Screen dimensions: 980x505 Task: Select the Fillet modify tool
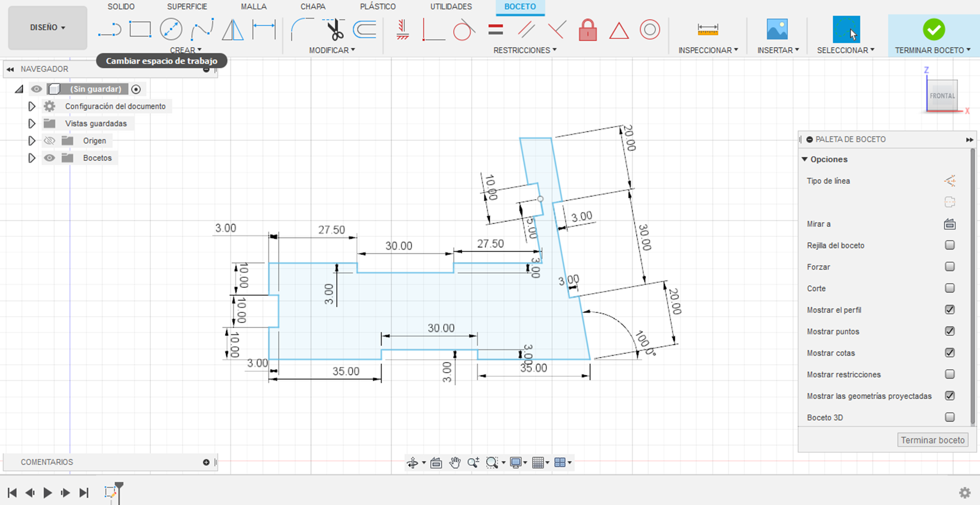(x=303, y=29)
